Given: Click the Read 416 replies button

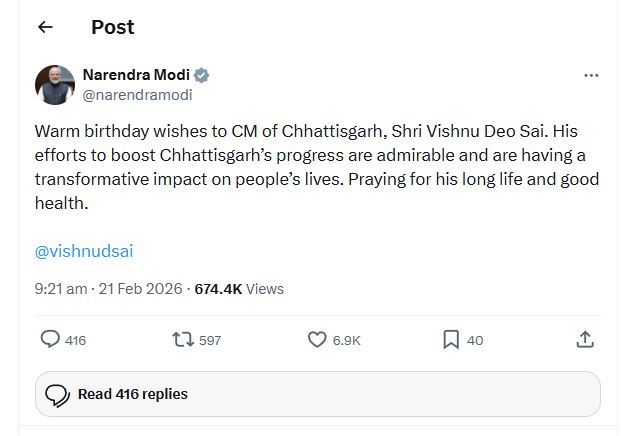Looking at the screenshot, I should point(133,394).
